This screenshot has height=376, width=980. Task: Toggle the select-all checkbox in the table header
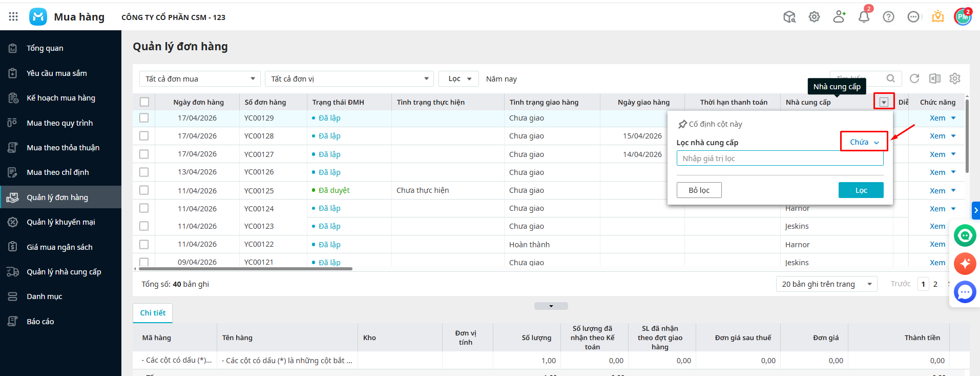pos(144,102)
